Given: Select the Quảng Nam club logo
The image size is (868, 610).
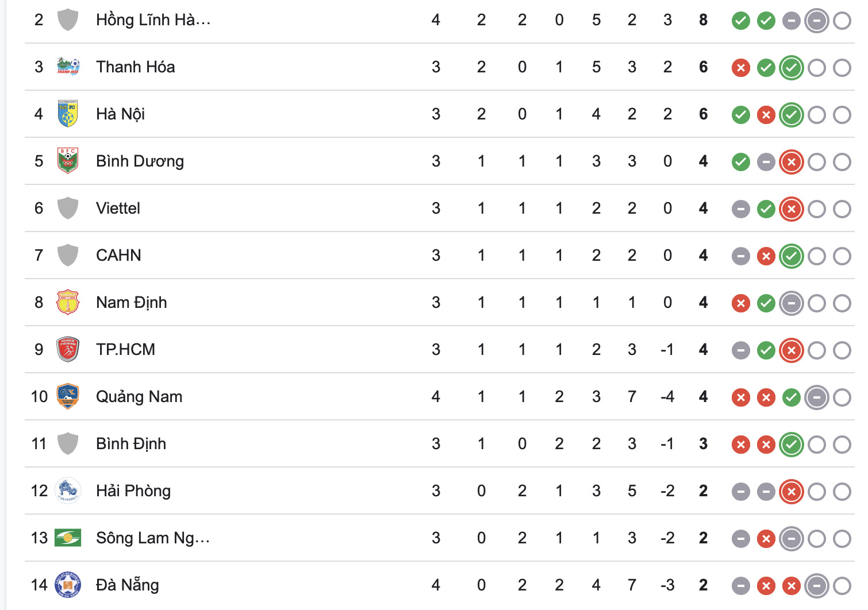Looking at the screenshot, I should 68,396.
